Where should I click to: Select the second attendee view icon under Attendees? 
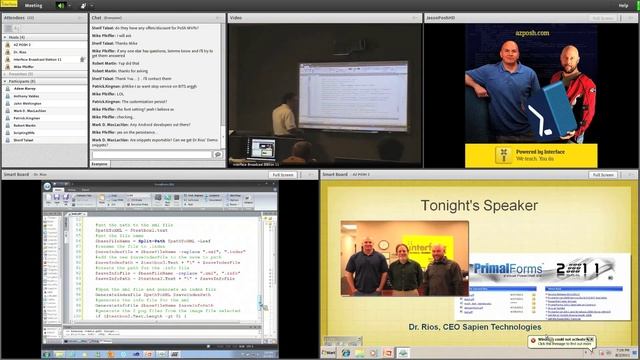click(x=16, y=28)
